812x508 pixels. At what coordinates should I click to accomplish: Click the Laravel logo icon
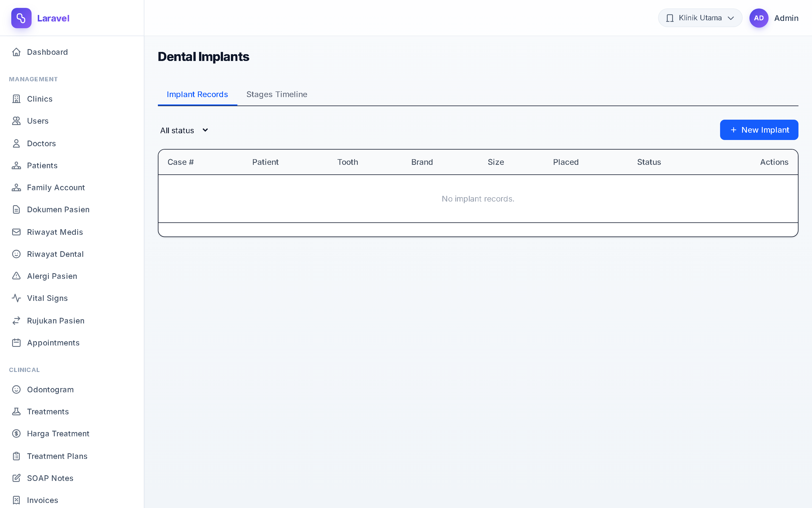21,18
